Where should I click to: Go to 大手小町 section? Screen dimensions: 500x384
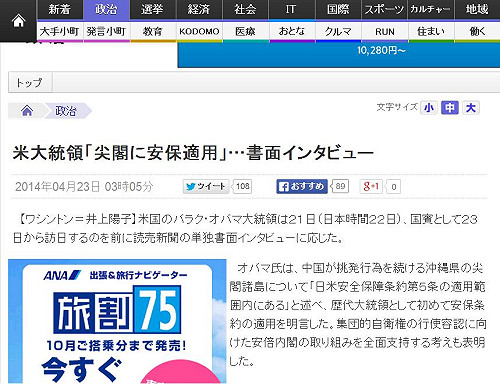click(60, 31)
